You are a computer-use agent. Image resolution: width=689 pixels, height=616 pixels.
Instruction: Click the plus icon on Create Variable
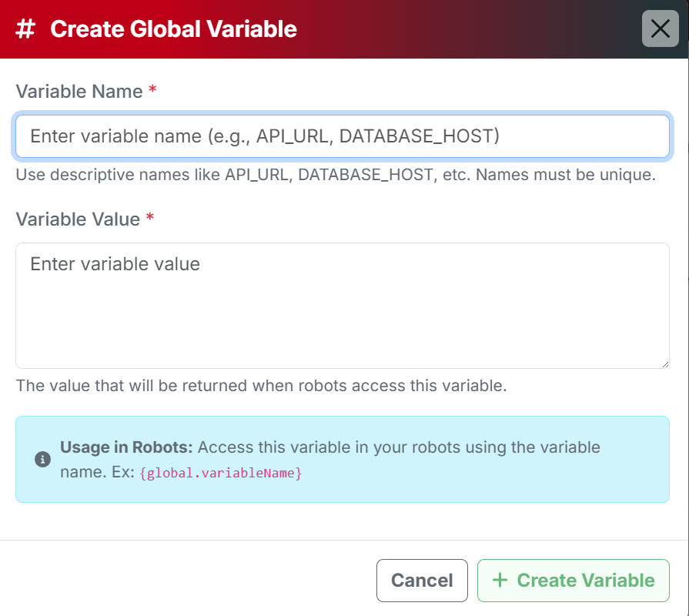(500, 580)
